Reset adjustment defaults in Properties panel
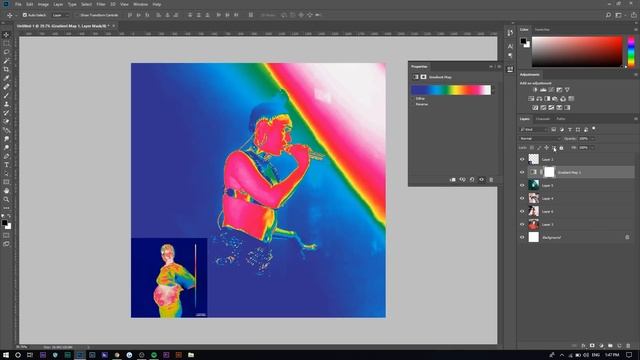Screen dimensions: 640x360 [472, 180]
